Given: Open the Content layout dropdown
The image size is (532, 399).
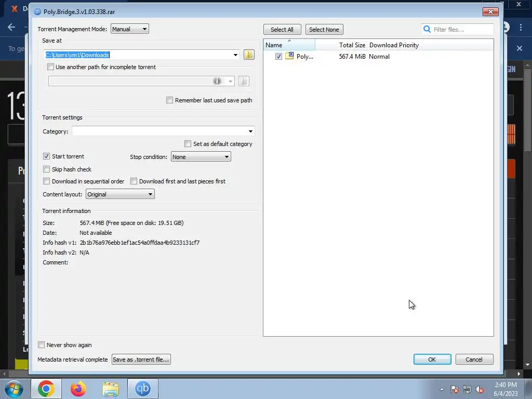Looking at the screenshot, I should (x=120, y=194).
